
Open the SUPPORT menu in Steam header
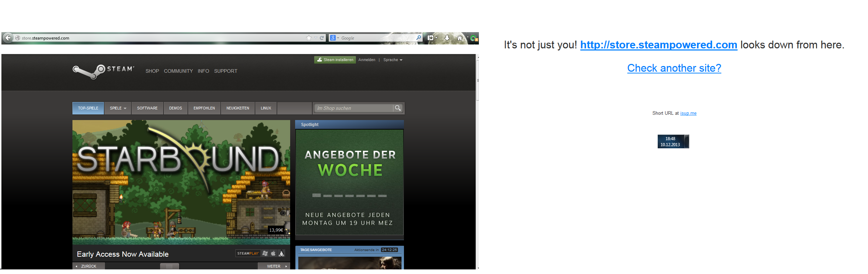coord(226,71)
